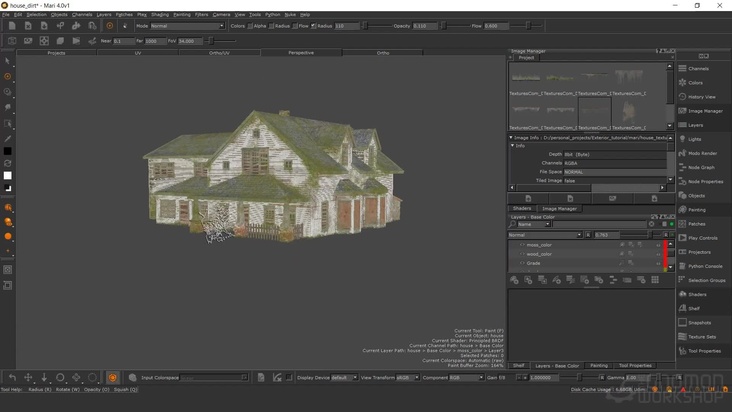Collapse the Info subsection
The image size is (732, 412).
point(512,146)
